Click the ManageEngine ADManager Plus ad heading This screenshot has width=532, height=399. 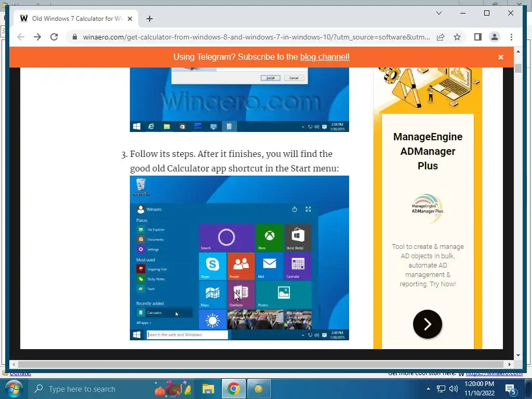point(428,151)
